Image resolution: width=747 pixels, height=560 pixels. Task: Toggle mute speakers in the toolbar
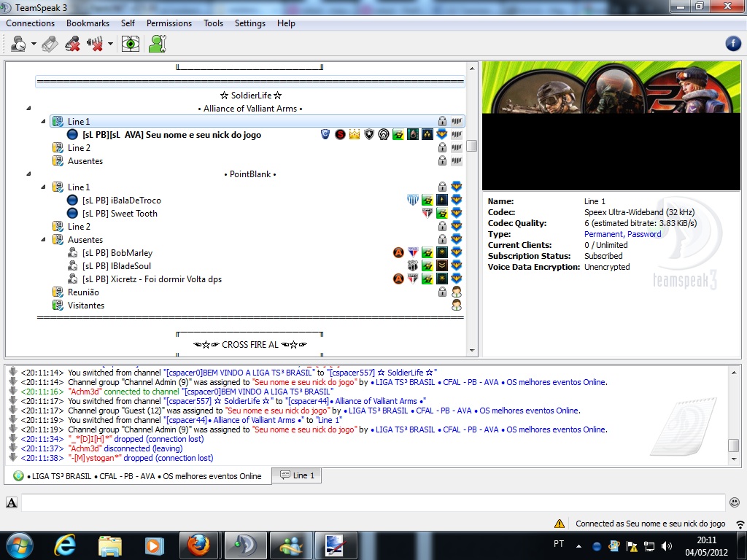(x=95, y=44)
